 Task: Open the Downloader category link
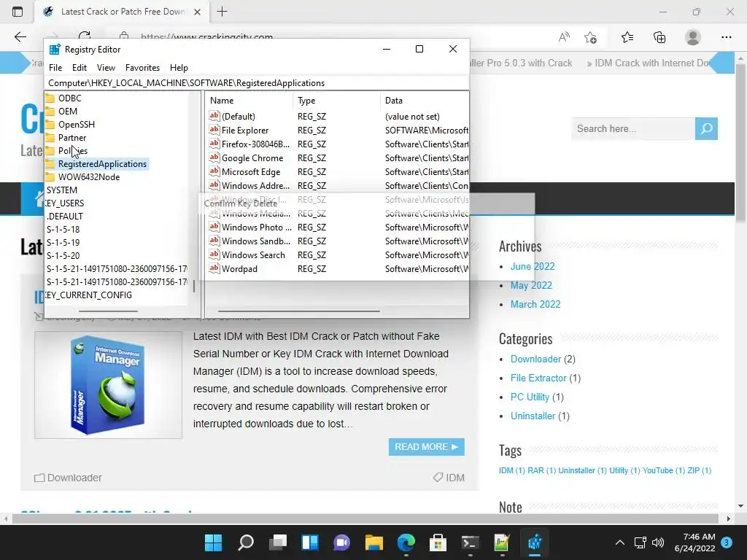pos(535,359)
